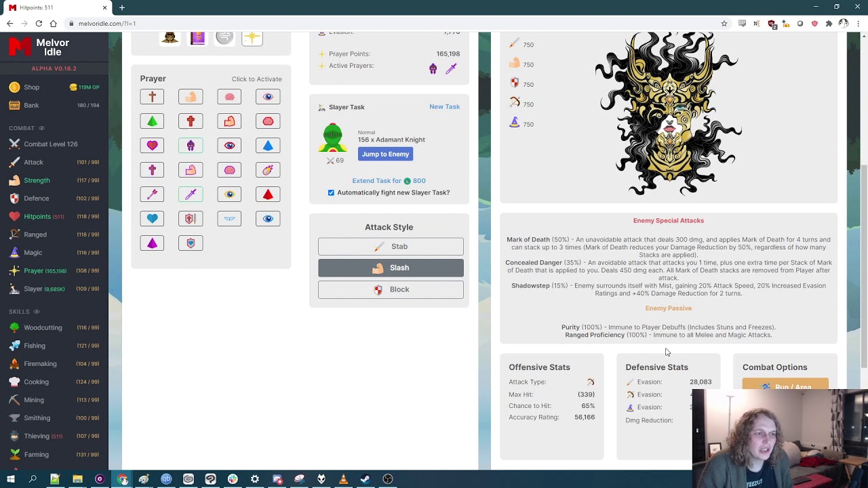Click Jump to Enemy button

(x=385, y=154)
